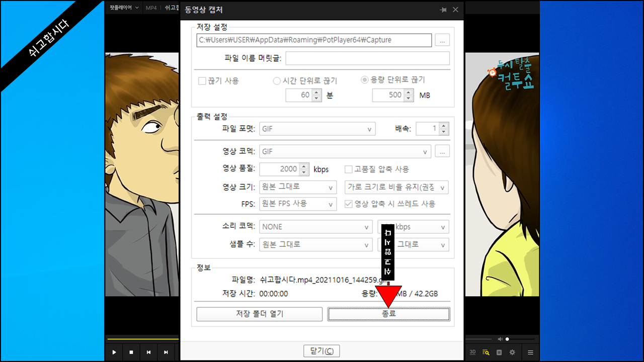Click the 종료 button to stop capture
Screen dimensions: 644x362
(x=389, y=314)
